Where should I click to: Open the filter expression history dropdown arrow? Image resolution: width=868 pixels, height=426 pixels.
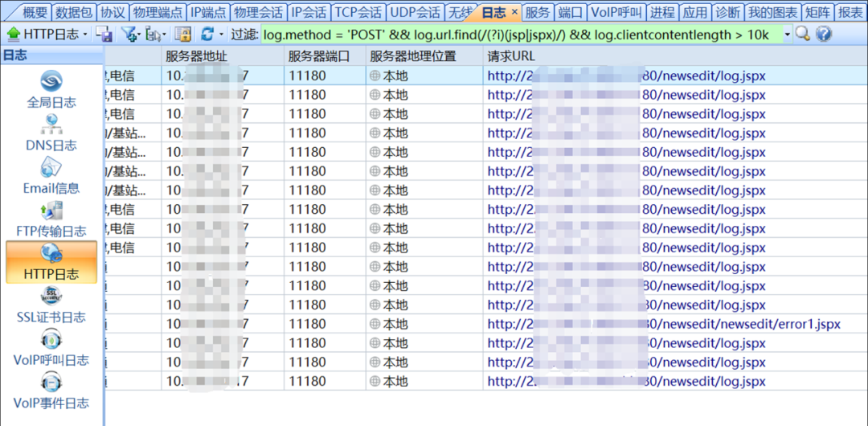pos(787,35)
